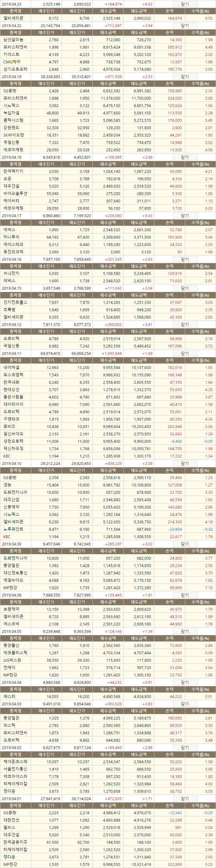The image size is (216, 868).
Task: Select the CMG제약 entry
Action: point(12,62)
